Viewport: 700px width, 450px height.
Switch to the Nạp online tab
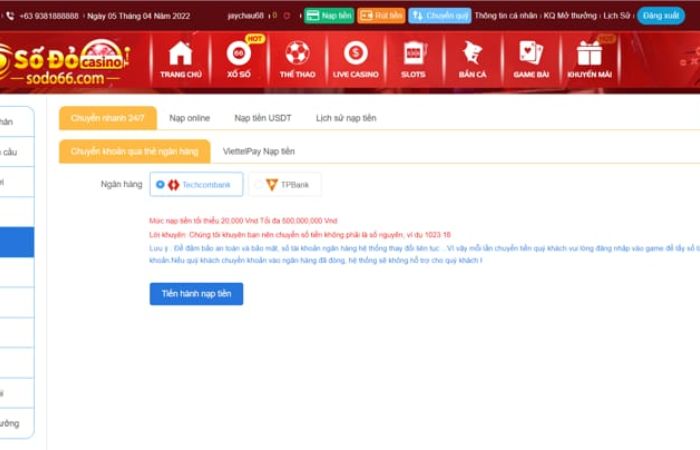click(189, 118)
